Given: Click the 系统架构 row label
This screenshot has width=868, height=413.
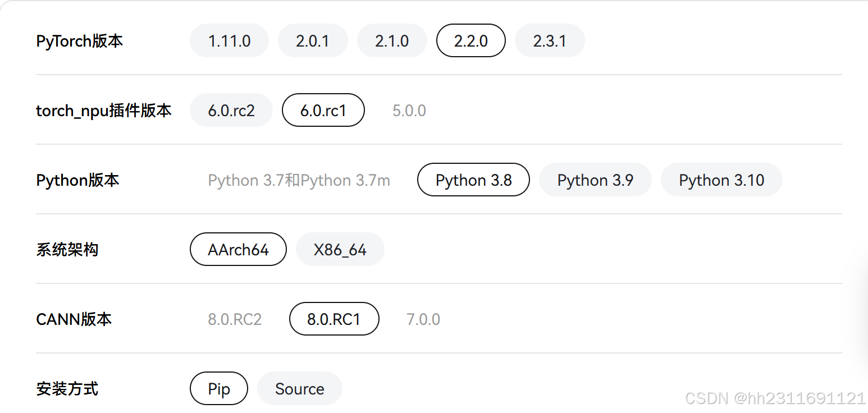Looking at the screenshot, I should (x=67, y=250).
